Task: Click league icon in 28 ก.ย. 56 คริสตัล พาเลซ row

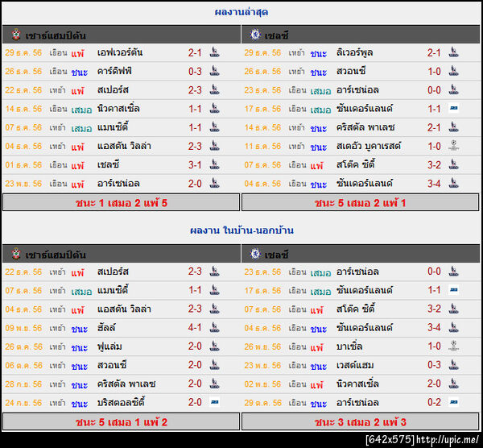Action: [214, 384]
